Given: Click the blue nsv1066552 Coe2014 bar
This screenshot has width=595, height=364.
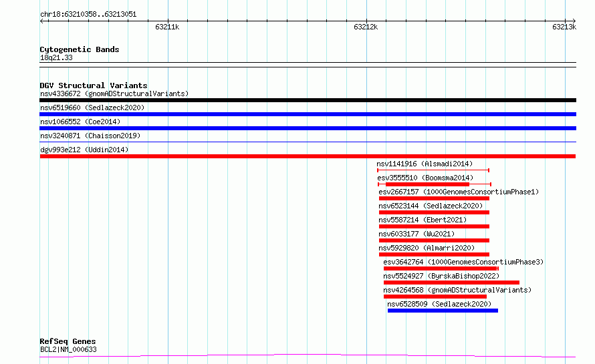Looking at the screenshot, I should (308, 128).
